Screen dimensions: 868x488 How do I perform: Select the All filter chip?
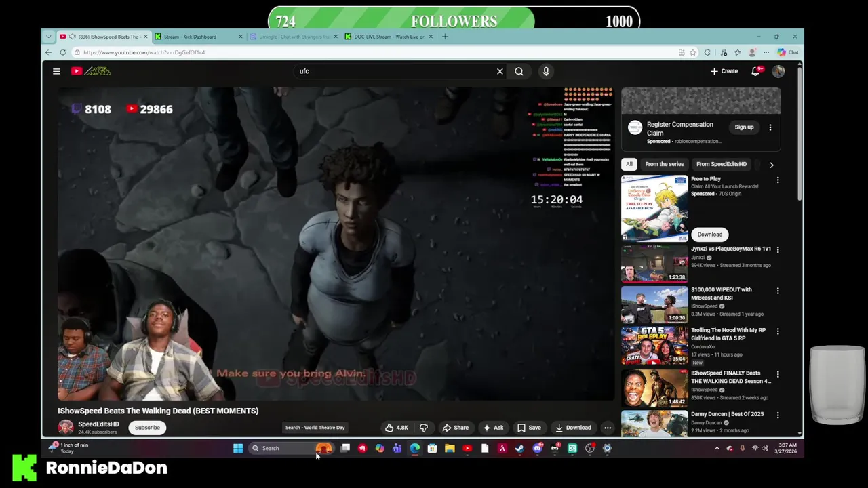tap(629, 164)
